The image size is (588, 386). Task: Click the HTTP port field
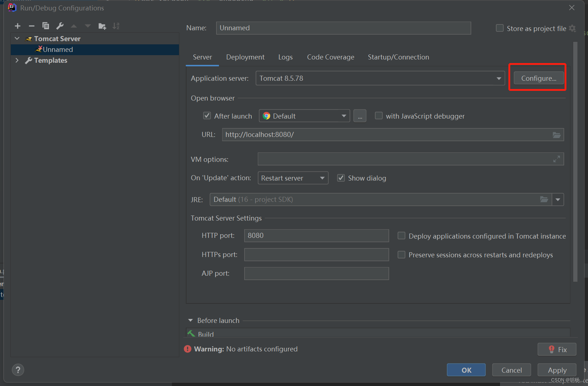click(317, 235)
